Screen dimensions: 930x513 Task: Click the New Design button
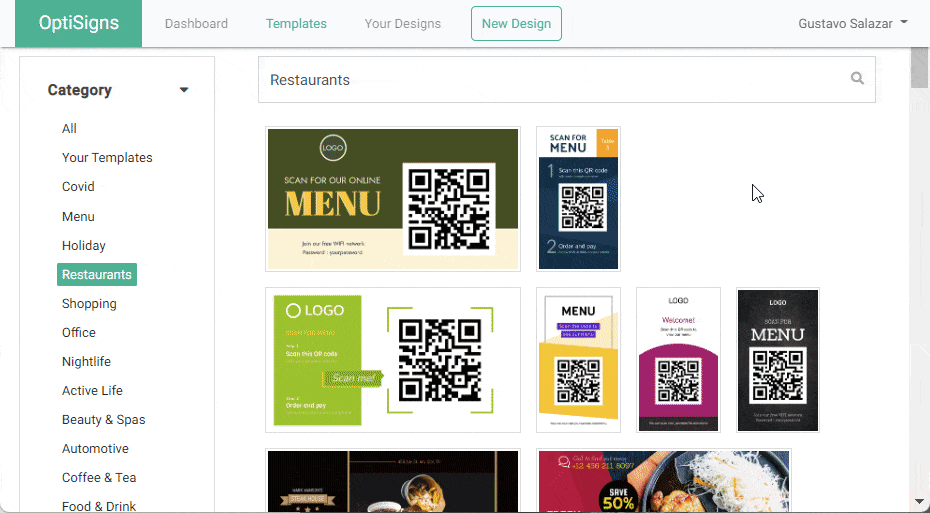(516, 24)
